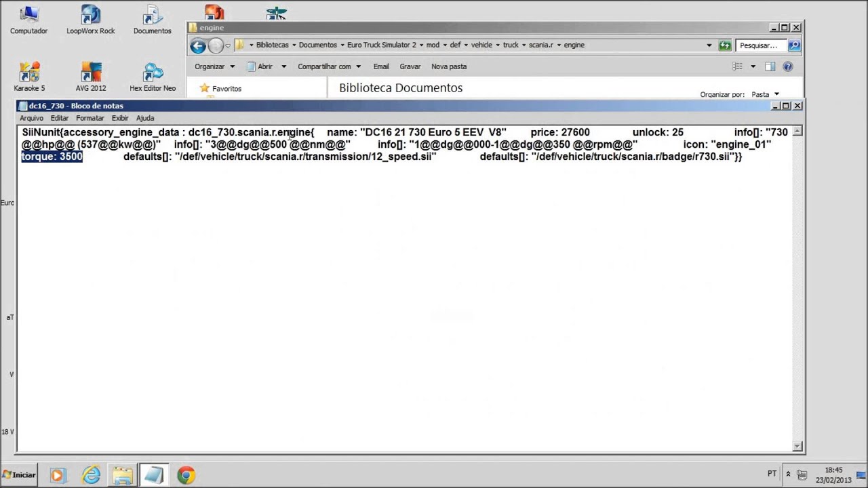Select the Documentos desktop shortcut icon
This screenshot has height=488, width=868.
pos(152,20)
